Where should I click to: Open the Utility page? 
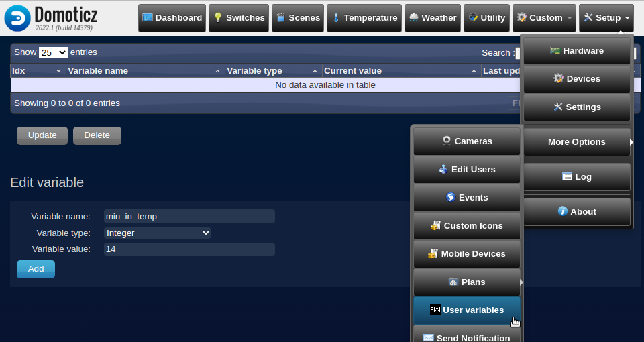487,18
